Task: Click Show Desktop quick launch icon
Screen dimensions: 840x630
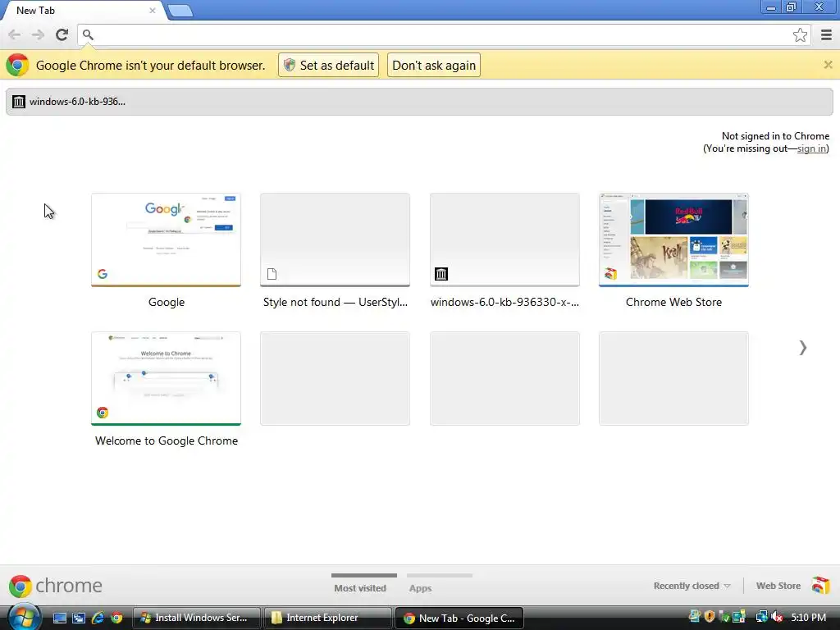Action: tap(59, 618)
